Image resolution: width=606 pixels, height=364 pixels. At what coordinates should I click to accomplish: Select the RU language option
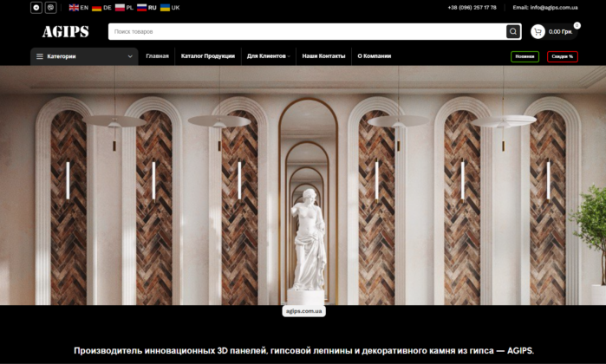click(147, 8)
